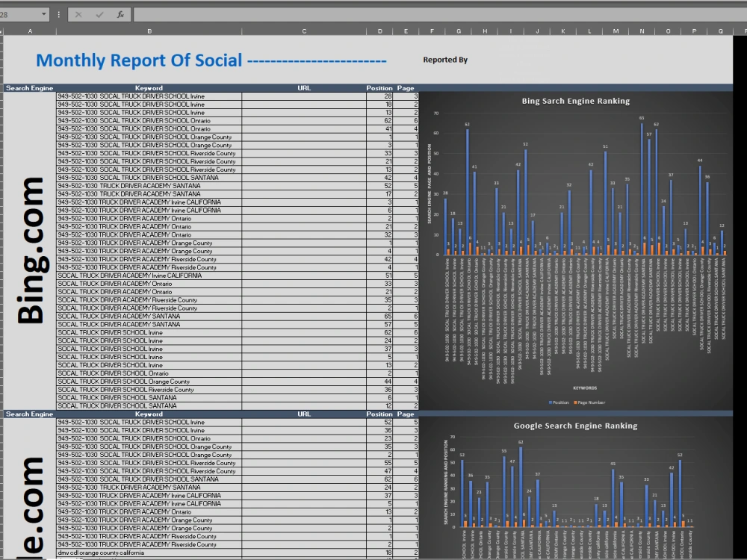Image resolution: width=747 pixels, height=560 pixels.
Task: Select "SOCAL TRUCK DRIVER ACADEMY Irvine CALIFORNIA" row with position 51
Action: coord(149,276)
